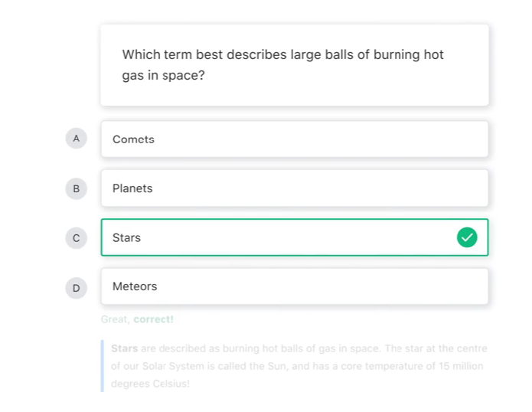532x412 pixels.
Task: Click the letter C circle badge
Action: 76,238
